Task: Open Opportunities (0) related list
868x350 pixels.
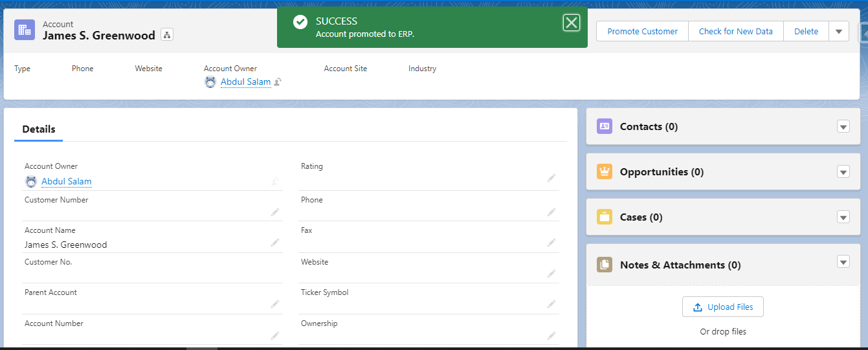Action: pos(662,172)
